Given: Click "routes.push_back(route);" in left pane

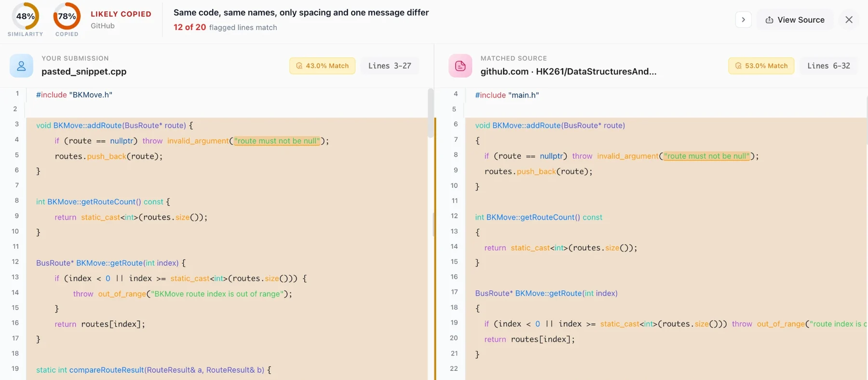Looking at the screenshot, I should [108, 156].
